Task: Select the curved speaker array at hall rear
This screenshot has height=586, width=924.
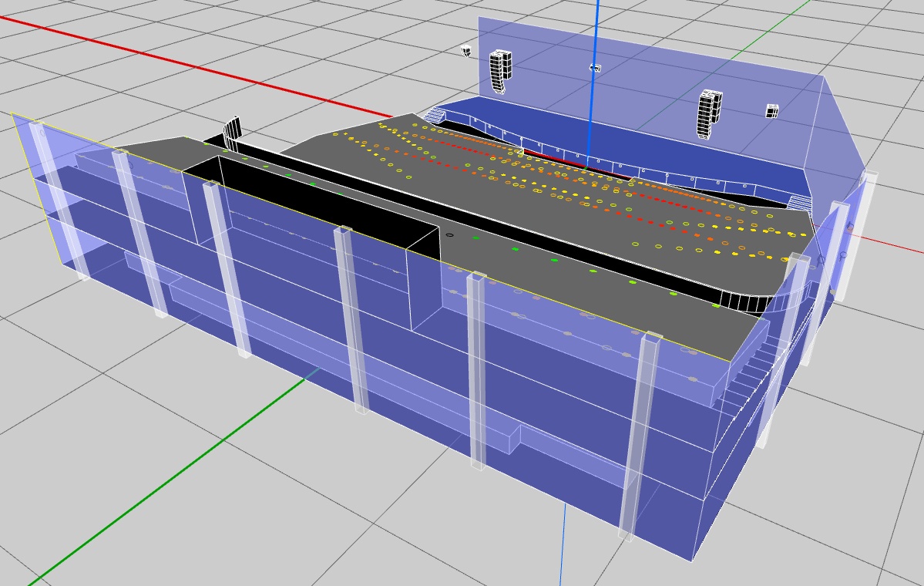Action: tap(232, 133)
